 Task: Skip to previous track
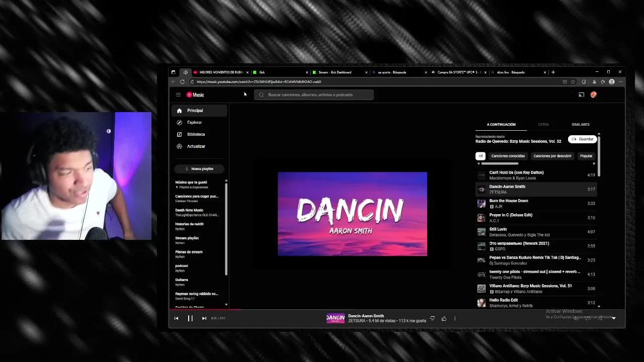point(177,318)
